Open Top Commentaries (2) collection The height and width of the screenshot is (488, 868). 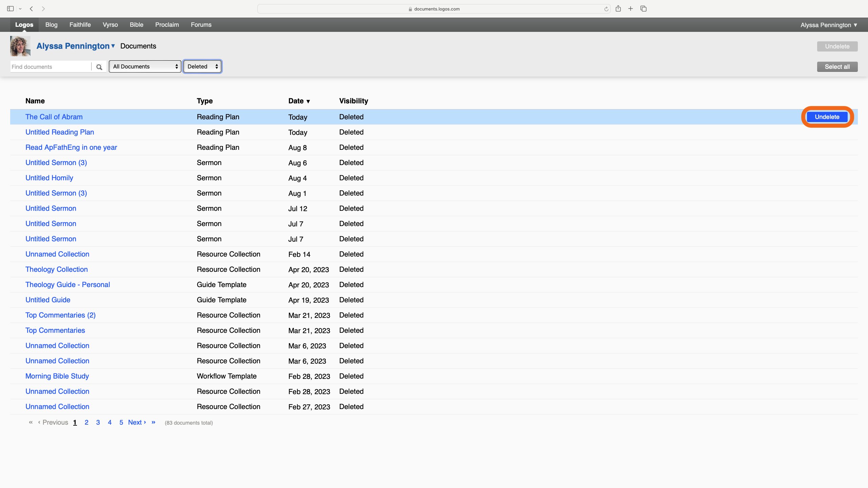(x=60, y=315)
